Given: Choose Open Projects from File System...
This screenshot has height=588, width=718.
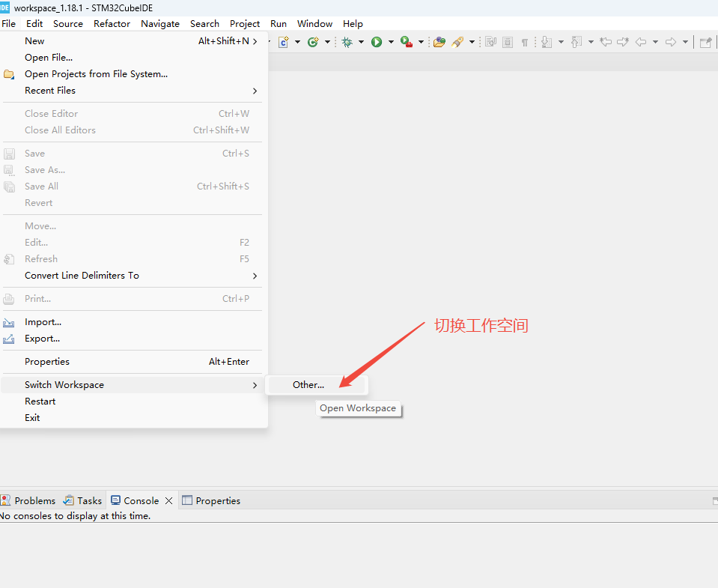Looking at the screenshot, I should click(133, 74).
